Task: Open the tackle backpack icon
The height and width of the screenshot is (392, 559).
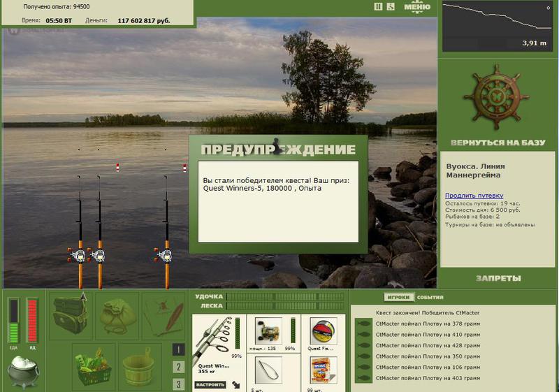Action: pyautogui.click(x=71, y=315)
